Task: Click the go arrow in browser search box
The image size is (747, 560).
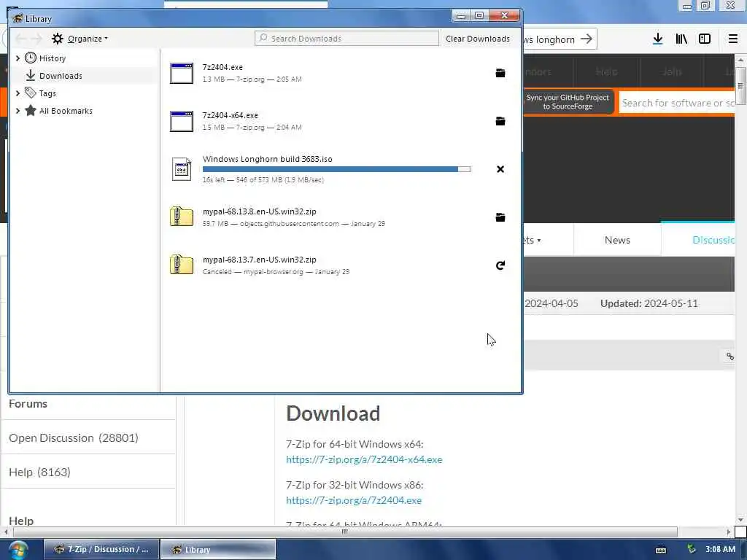Action: tap(587, 39)
